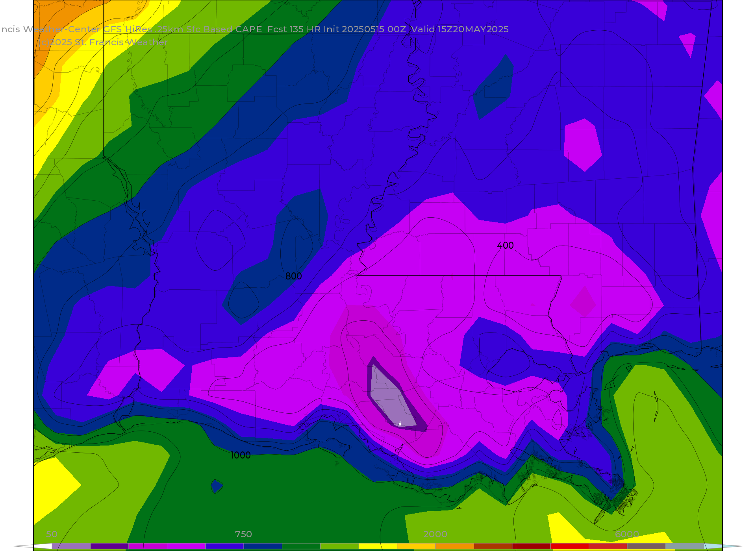Click the lavender CAPE minimum polygon on map
Screen dimensions: 756x551
click(x=392, y=398)
